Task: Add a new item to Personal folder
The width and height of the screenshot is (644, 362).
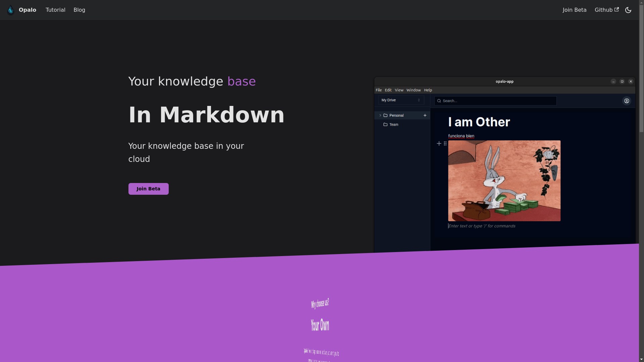Action: pyautogui.click(x=425, y=115)
